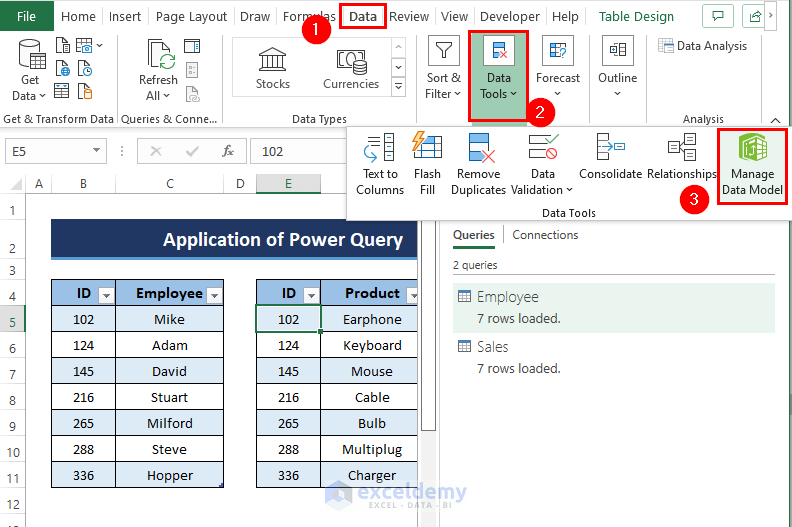Select the Queries pane tab
The width and height of the screenshot is (792, 527).
(x=473, y=235)
